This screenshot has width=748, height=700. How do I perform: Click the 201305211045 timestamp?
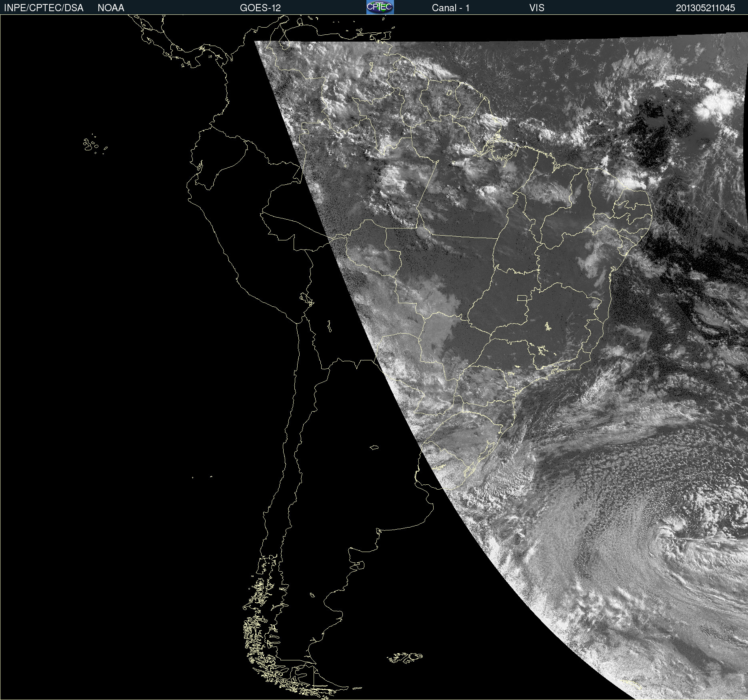point(706,8)
